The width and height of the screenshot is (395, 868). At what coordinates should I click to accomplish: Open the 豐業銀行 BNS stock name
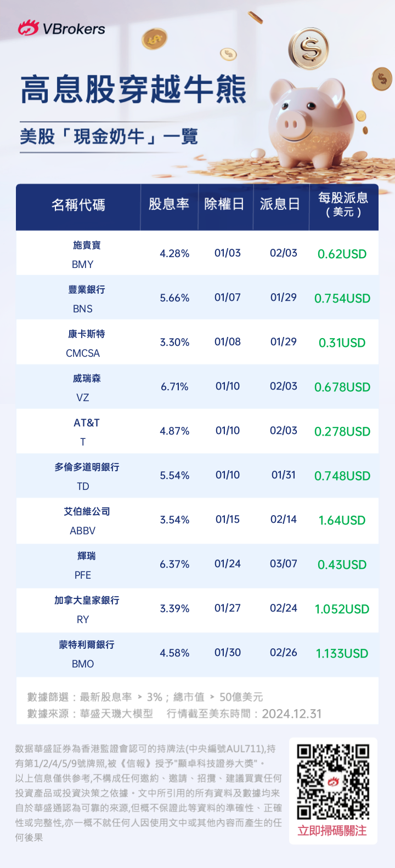(x=87, y=289)
